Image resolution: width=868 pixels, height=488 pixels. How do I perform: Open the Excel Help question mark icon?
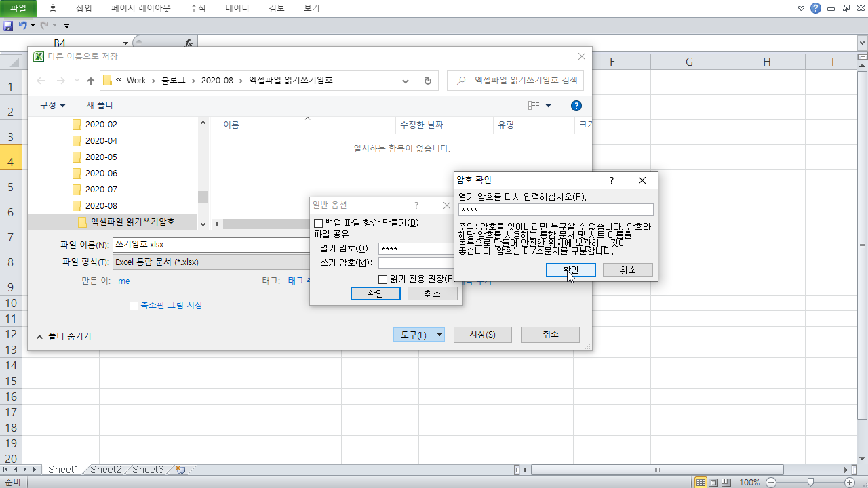[816, 8]
